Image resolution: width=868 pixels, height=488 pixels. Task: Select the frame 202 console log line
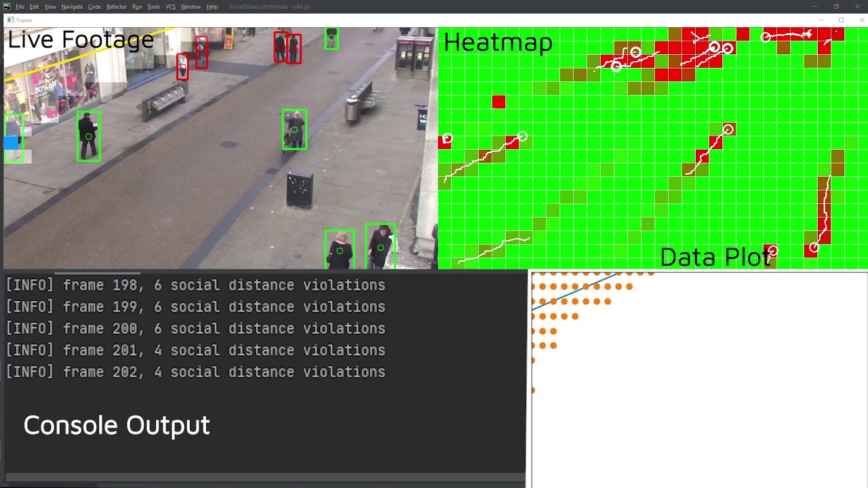coord(195,372)
